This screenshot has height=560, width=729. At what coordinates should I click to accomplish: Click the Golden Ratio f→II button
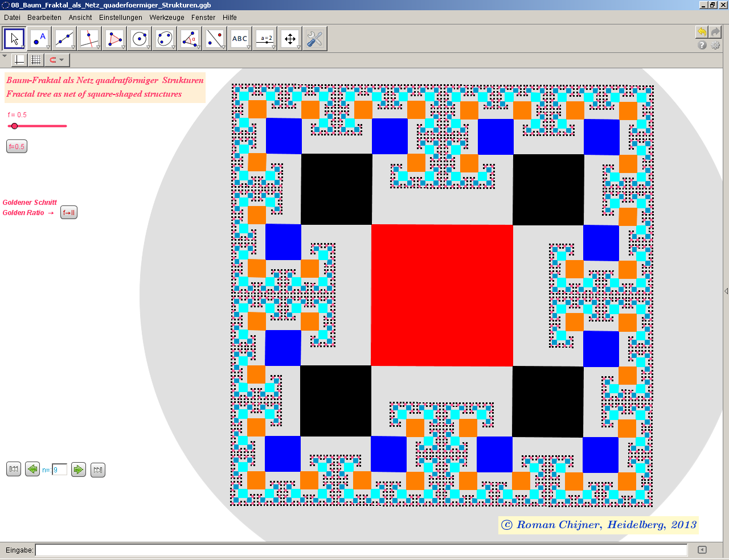68,213
